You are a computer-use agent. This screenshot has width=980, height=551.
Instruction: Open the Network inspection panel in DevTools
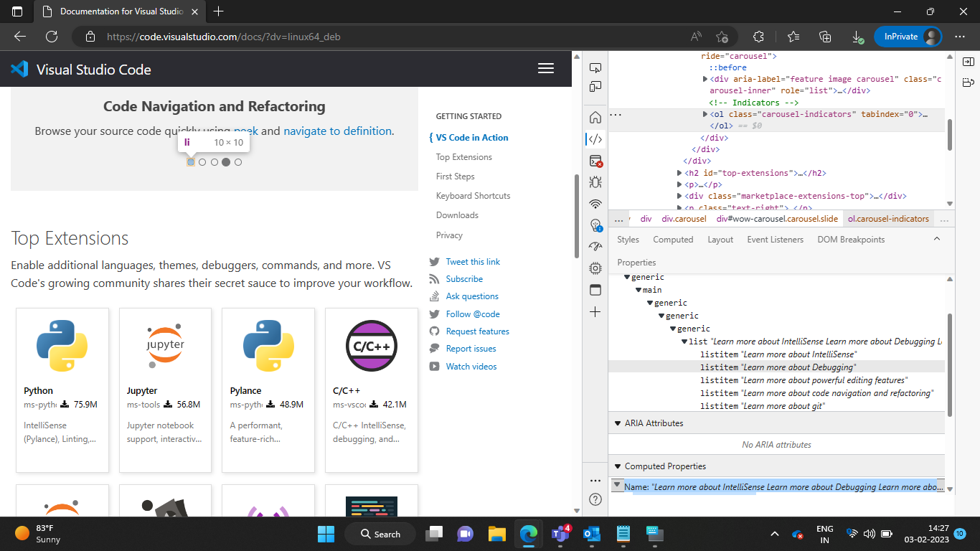595,204
